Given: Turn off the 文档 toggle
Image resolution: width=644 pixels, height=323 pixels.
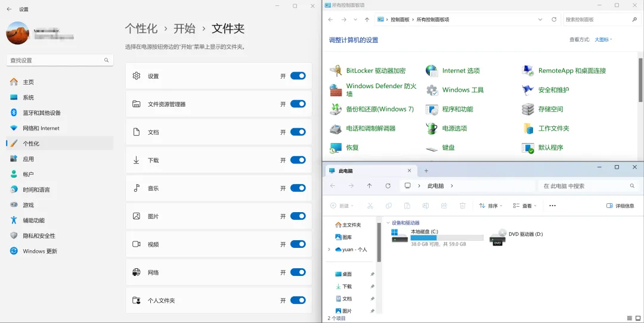Looking at the screenshot, I should pyautogui.click(x=298, y=132).
